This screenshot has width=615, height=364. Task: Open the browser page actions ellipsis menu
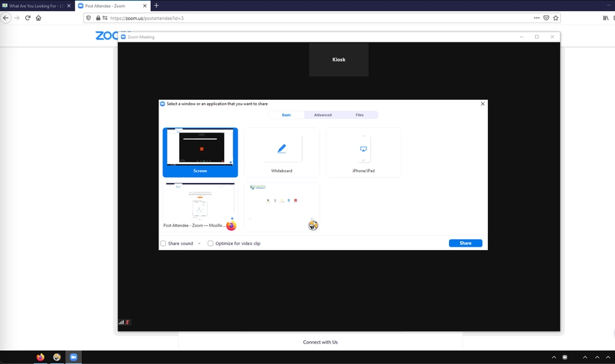[536, 18]
